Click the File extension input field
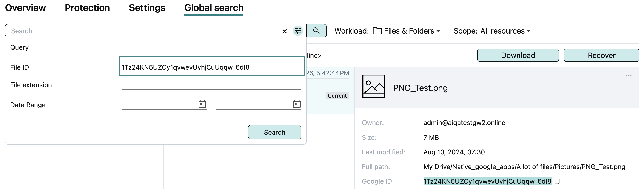Viewport: 644px width, 189px height. coord(211,85)
